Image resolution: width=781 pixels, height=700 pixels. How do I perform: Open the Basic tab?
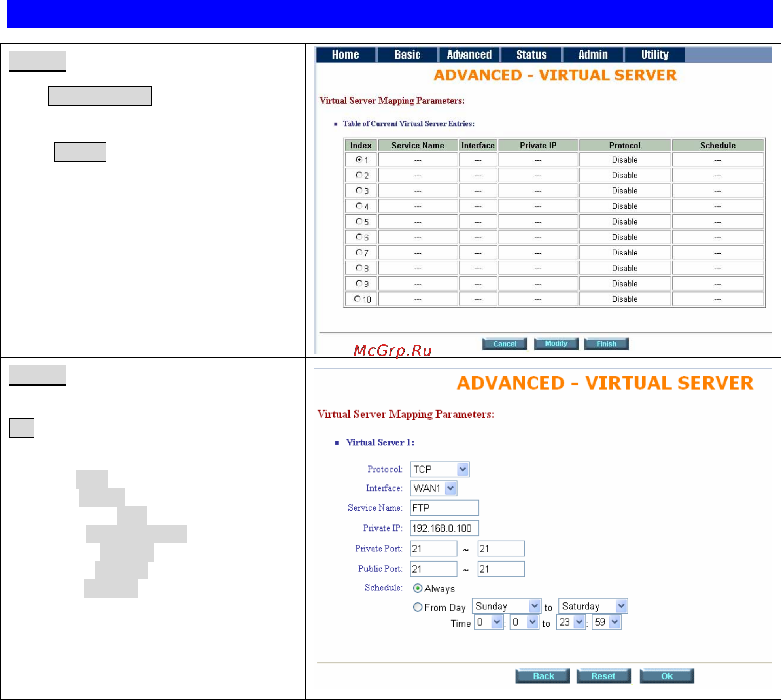click(x=407, y=55)
